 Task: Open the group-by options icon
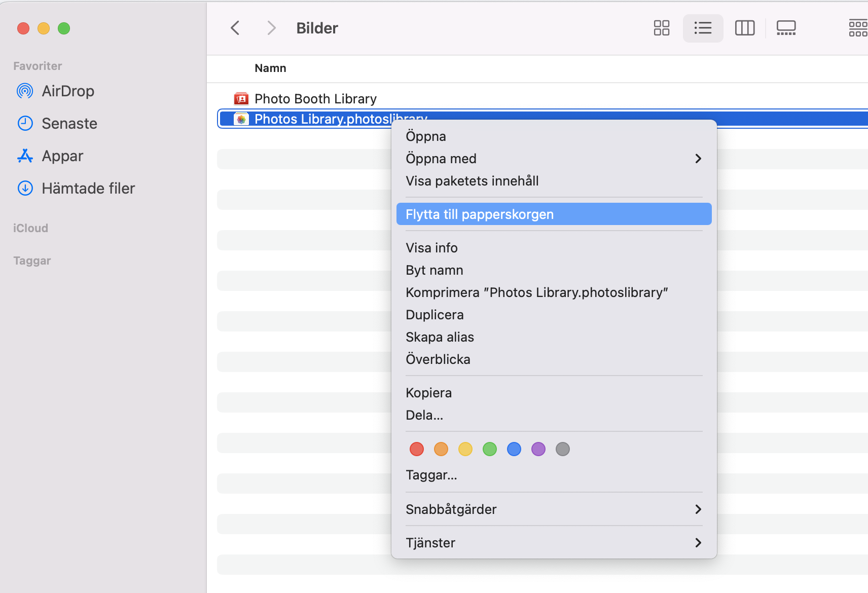tap(858, 28)
